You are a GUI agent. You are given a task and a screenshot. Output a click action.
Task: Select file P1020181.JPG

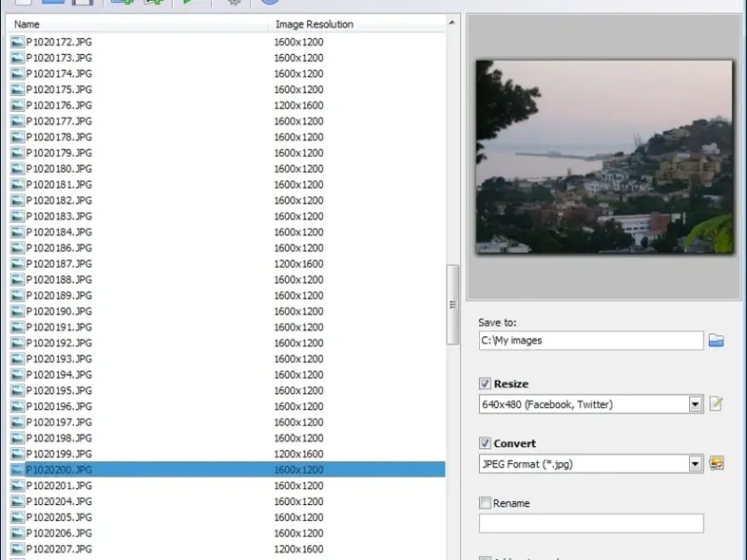[x=59, y=184]
